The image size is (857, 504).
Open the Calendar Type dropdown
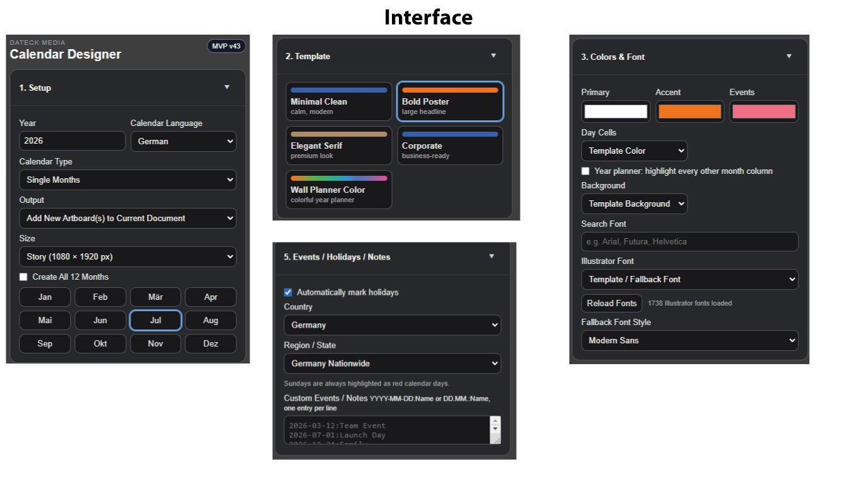point(128,180)
